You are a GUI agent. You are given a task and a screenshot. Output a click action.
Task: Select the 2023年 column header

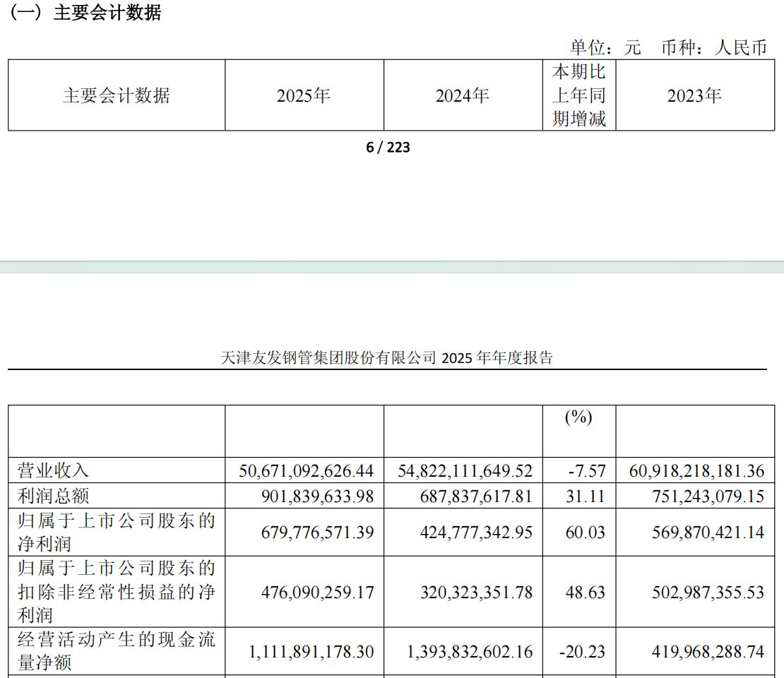point(696,95)
